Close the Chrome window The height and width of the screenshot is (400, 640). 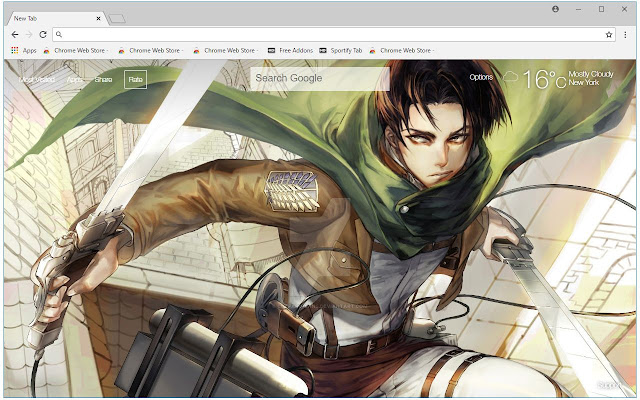coord(624,9)
